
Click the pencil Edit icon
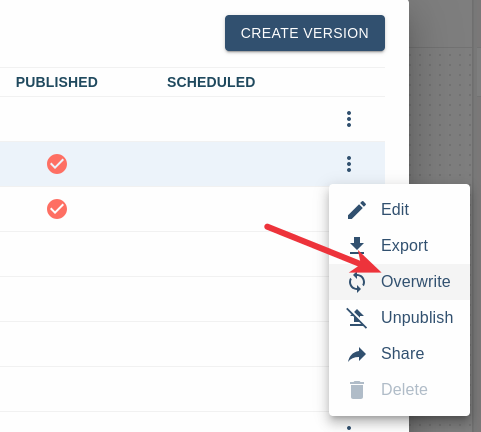(357, 210)
